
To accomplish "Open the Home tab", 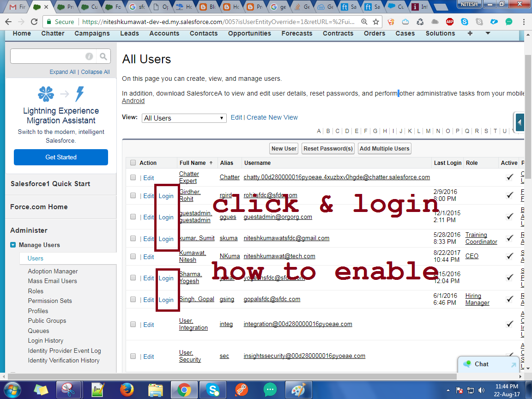I will [22, 33].
